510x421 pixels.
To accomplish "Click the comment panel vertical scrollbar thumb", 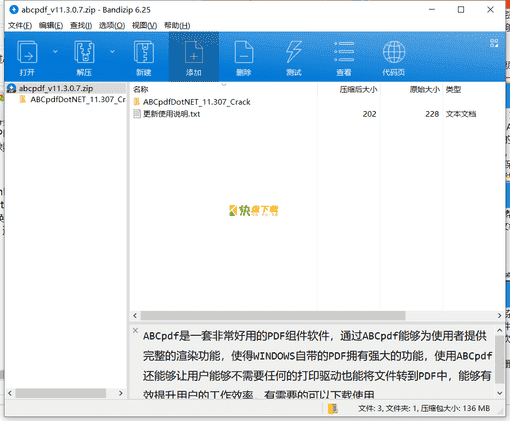I will pos(499,359).
